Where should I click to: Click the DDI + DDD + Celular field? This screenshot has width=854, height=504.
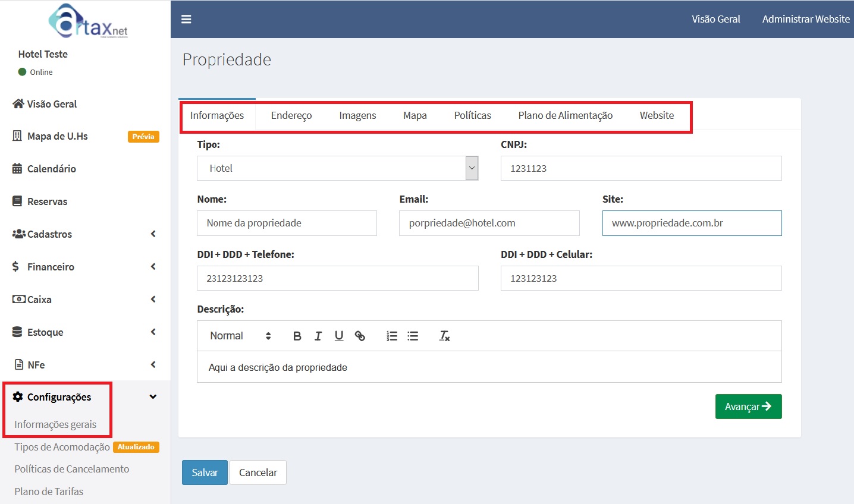pyautogui.click(x=641, y=278)
